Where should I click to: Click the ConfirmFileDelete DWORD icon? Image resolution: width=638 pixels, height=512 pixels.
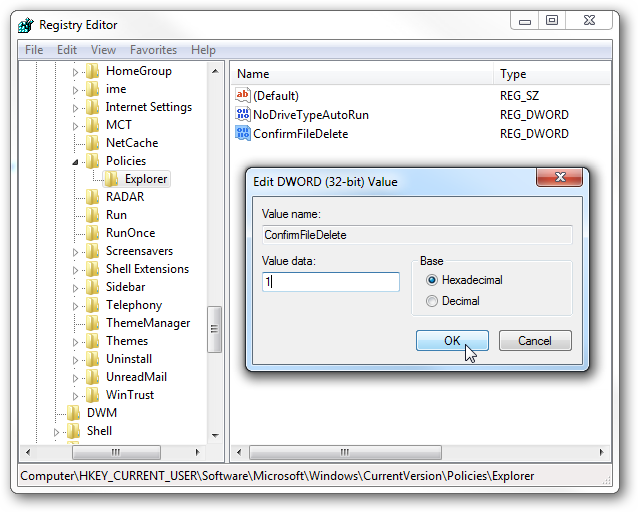click(x=243, y=133)
